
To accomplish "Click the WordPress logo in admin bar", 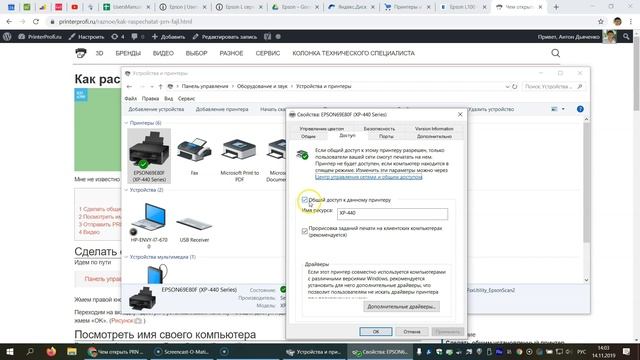I will point(7,36).
